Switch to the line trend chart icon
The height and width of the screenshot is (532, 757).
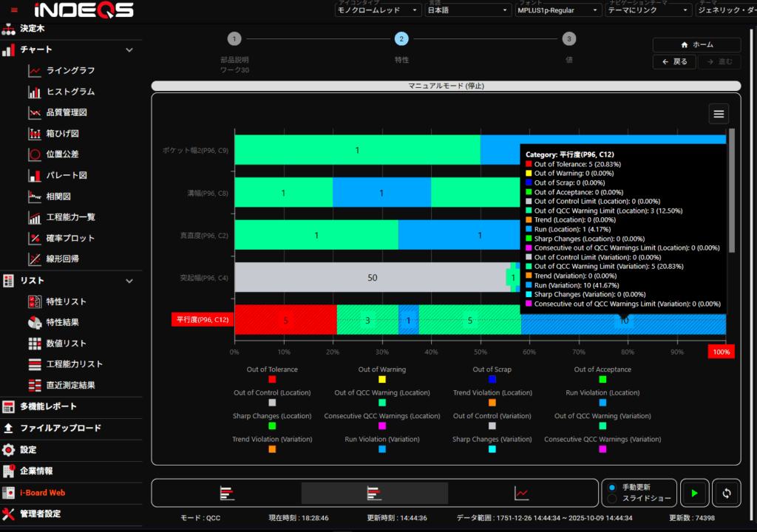pos(521,493)
